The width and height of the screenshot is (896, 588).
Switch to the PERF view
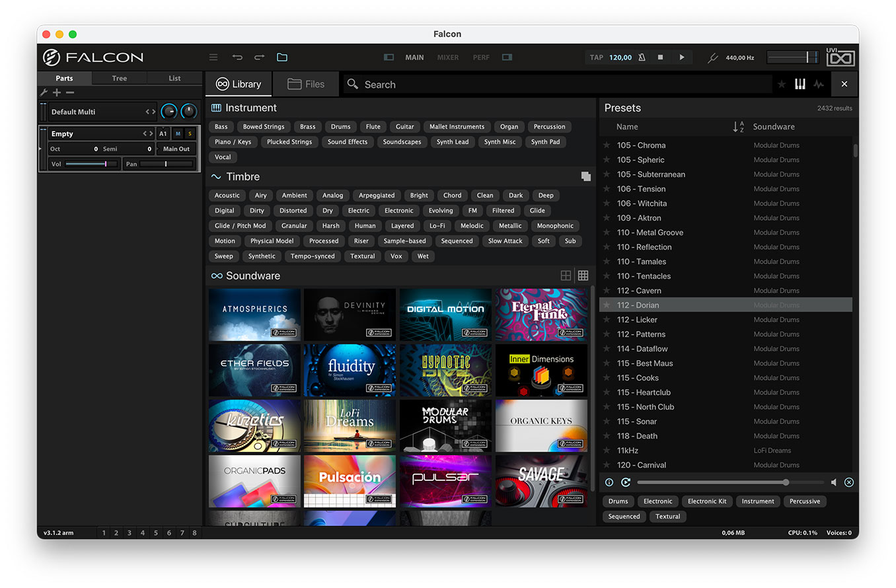481,57
